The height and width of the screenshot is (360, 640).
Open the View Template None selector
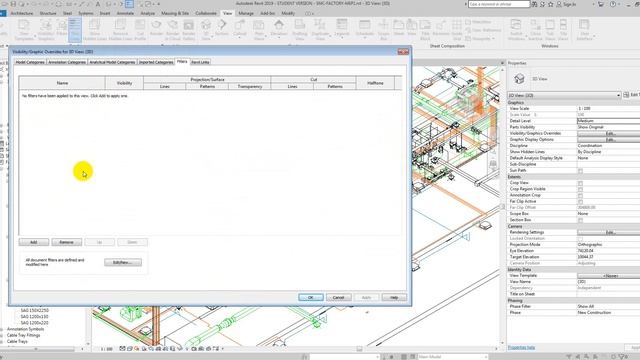coord(608,276)
